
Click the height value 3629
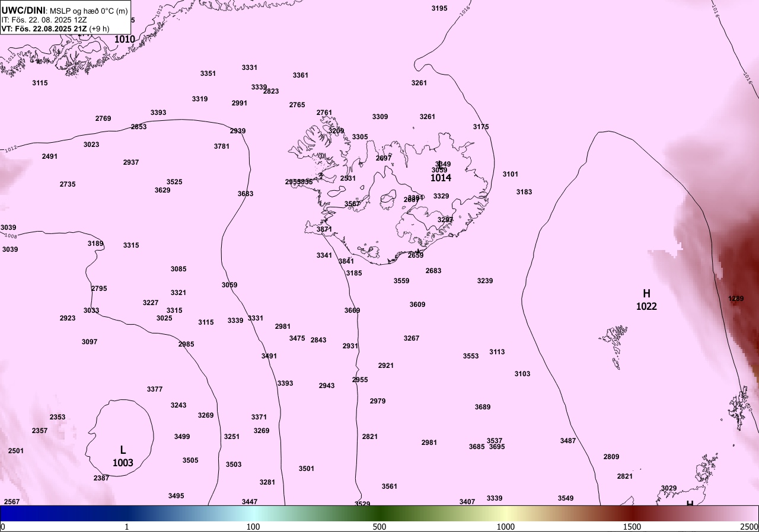pyautogui.click(x=162, y=190)
